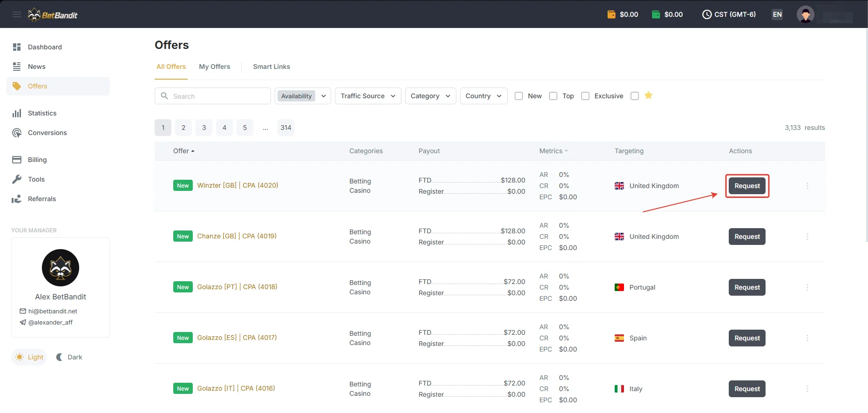Open more options for Golazzo [ES] offer
This screenshot has height=413, width=868.
807,338
